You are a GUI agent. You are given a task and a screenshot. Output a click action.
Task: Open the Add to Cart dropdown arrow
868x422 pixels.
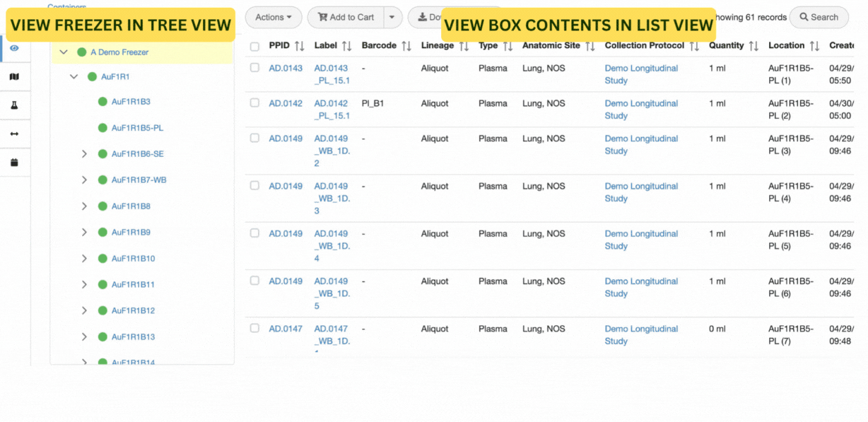tap(393, 17)
